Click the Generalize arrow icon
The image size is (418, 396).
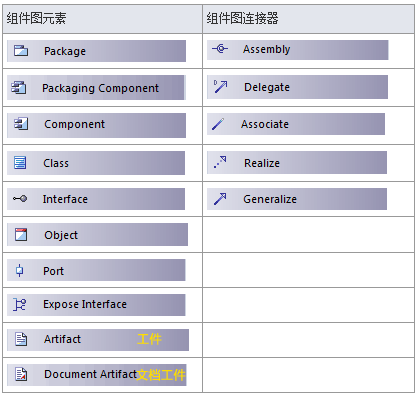click(x=220, y=199)
